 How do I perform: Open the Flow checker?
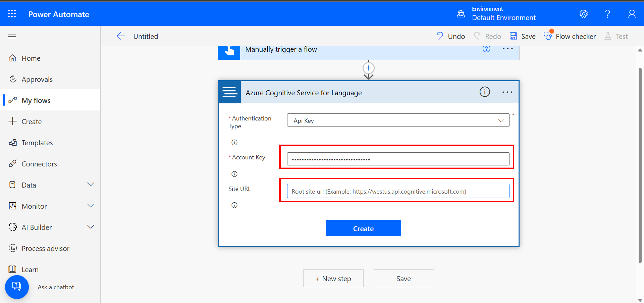tap(570, 36)
